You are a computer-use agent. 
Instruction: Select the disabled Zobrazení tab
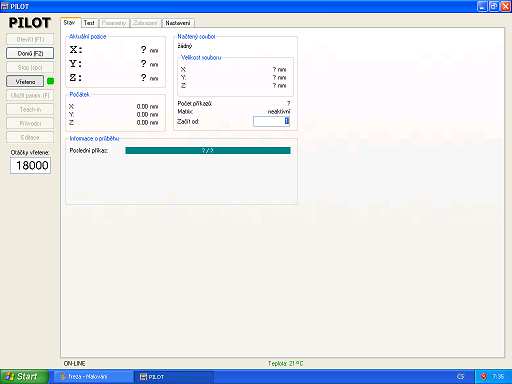click(x=145, y=23)
